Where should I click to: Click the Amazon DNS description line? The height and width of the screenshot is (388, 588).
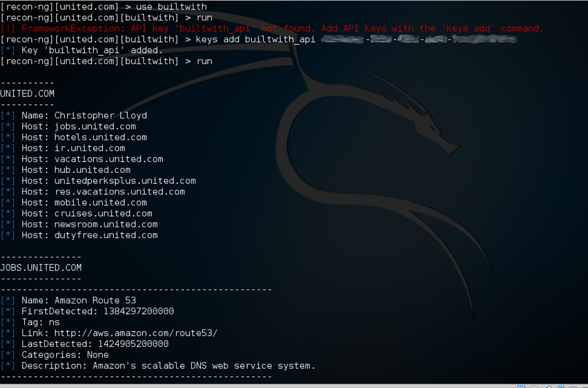158,366
